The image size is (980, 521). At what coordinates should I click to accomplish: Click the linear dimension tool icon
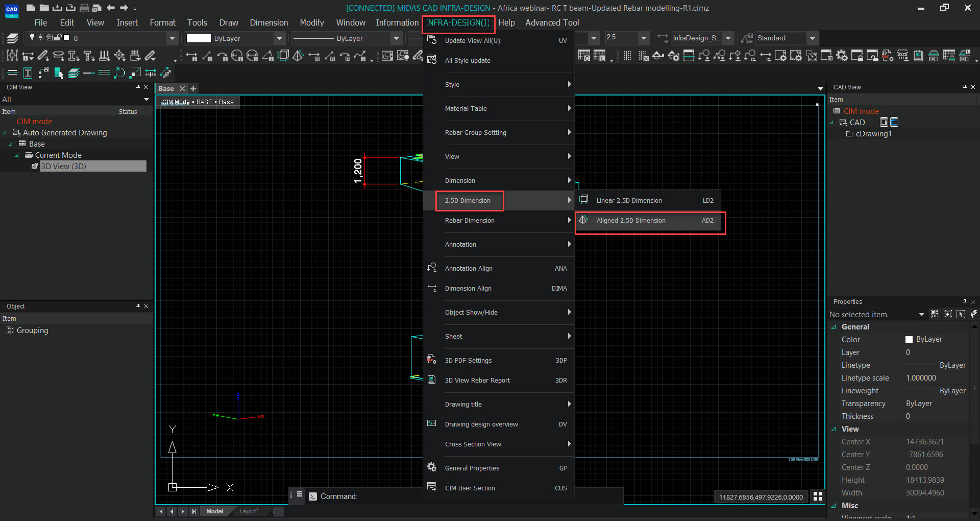pyautogui.click(x=192, y=56)
